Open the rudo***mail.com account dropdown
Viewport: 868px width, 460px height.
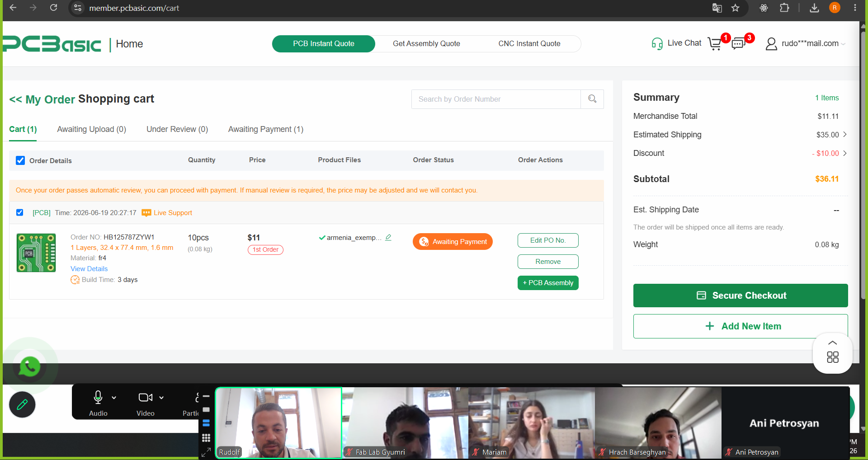[806, 43]
